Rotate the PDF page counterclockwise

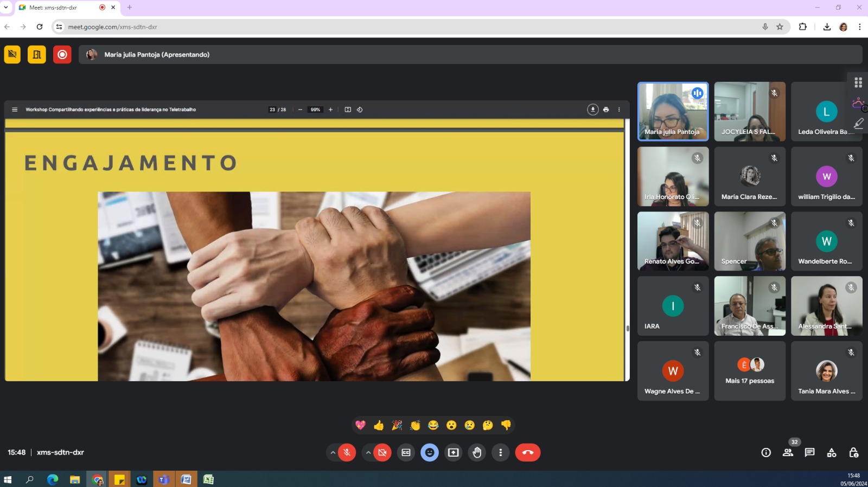[360, 110]
